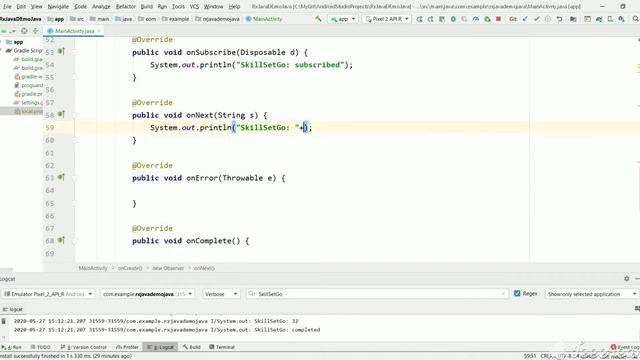This screenshot has height=360, width=640.
Task: Collapse the Gradle Scripts tree node
Action: tap(2, 50)
